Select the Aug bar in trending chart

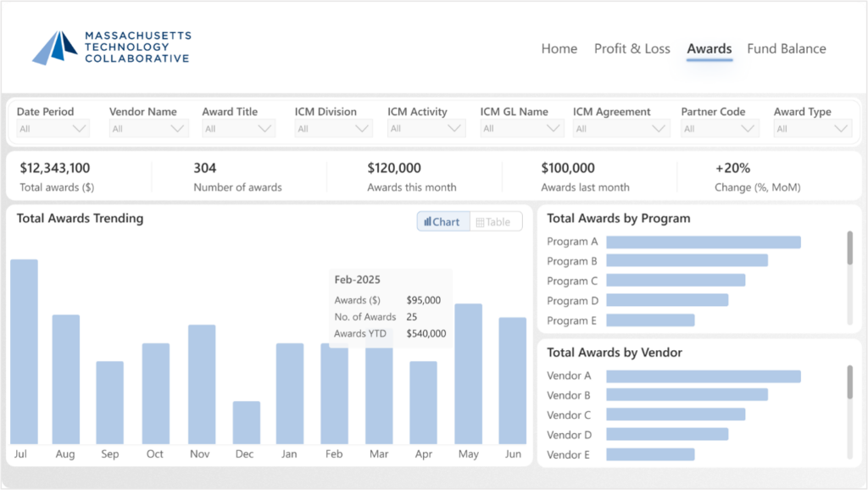66,379
